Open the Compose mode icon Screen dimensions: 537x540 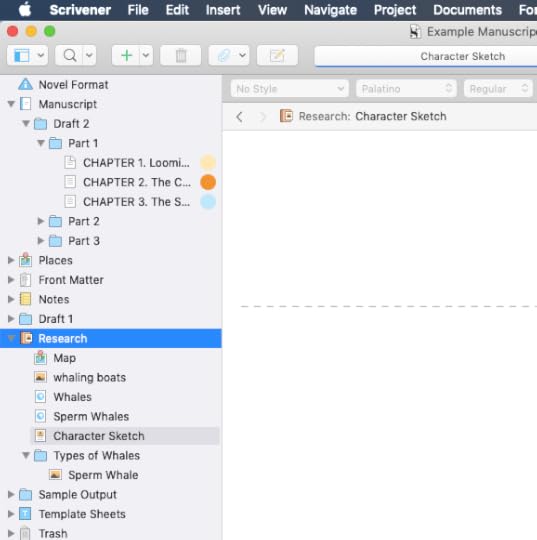tap(277, 55)
